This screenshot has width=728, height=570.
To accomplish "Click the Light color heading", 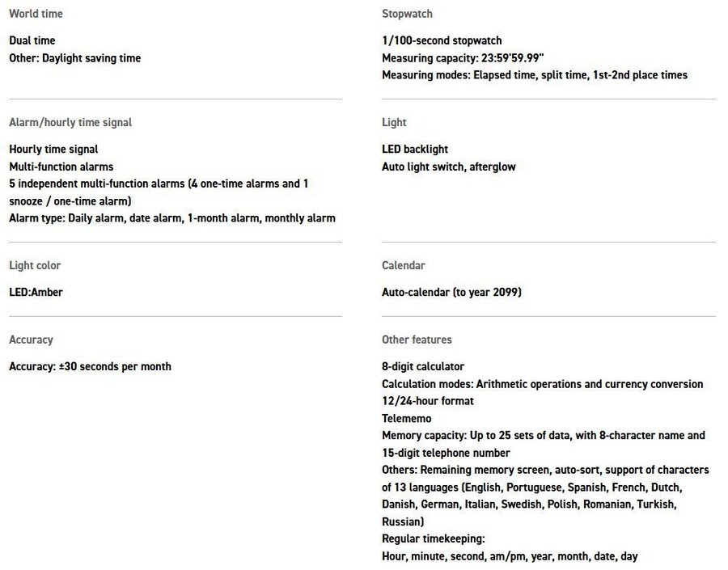I will (35, 265).
